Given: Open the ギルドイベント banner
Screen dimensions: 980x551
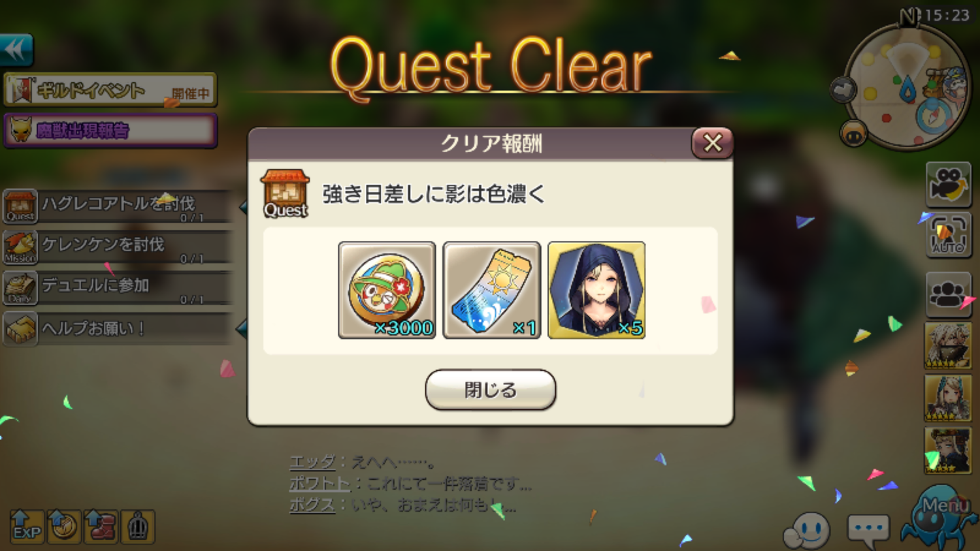Looking at the screenshot, I should [110, 89].
